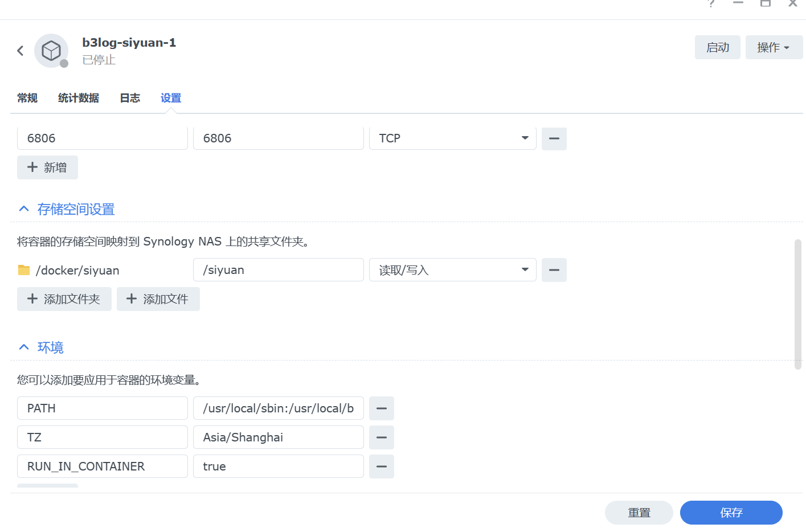Click the 启动 button

[718, 47]
